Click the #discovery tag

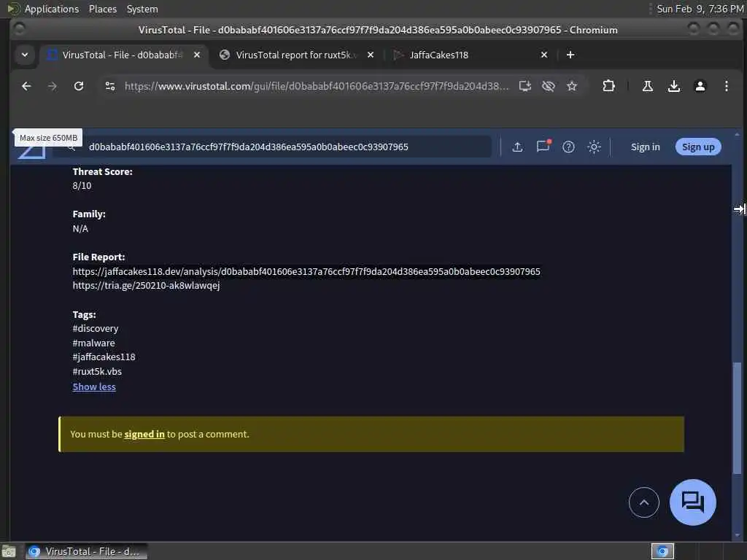click(x=96, y=329)
